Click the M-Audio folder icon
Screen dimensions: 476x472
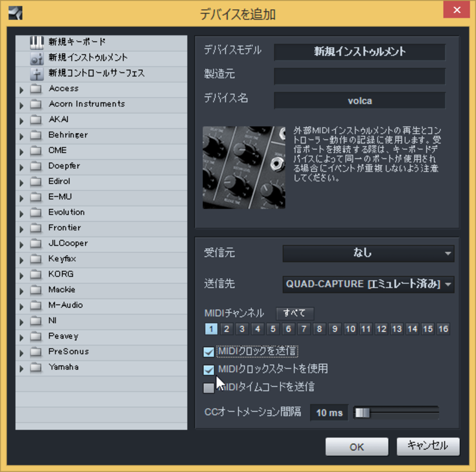pos(36,306)
